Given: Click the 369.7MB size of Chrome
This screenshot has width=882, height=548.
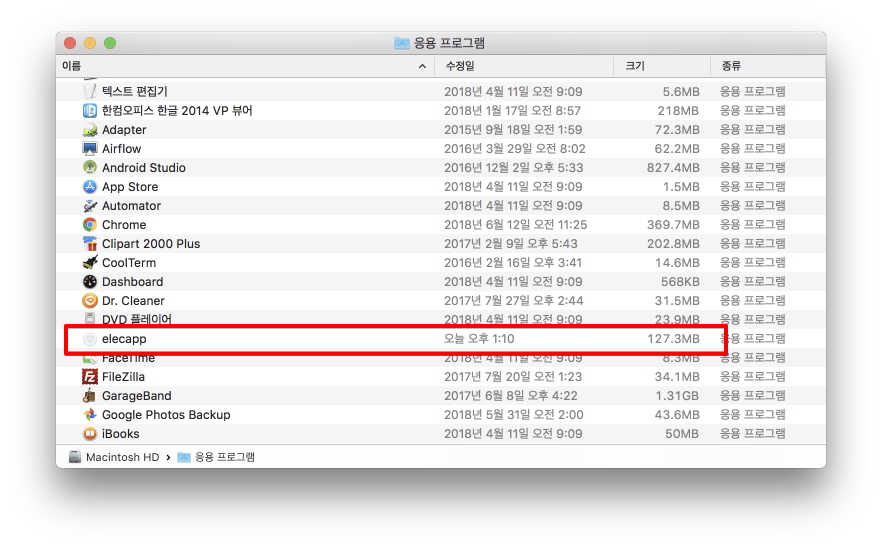Looking at the screenshot, I should [x=673, y=225].
